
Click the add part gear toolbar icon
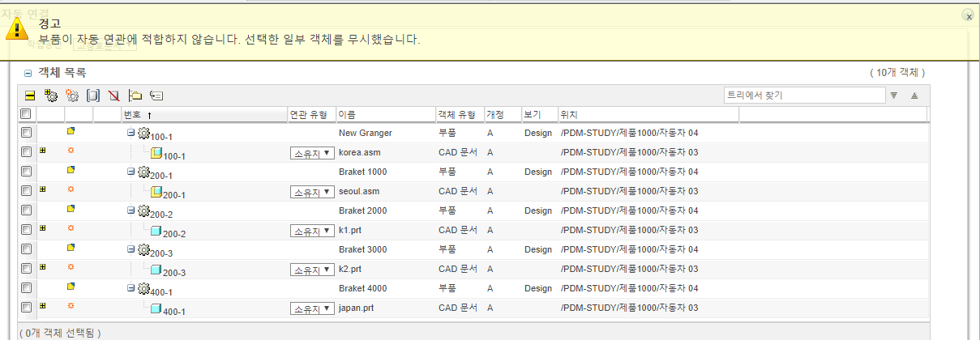coord(51,96)
